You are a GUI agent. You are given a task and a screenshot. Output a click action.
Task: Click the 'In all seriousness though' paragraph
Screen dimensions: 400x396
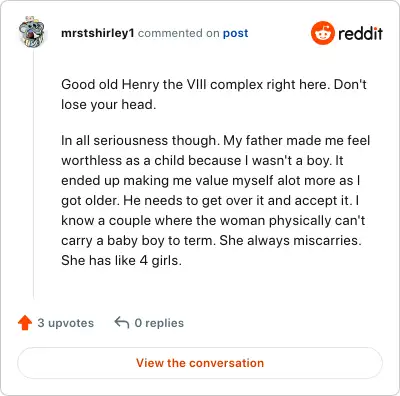pyautogui.click(x=216, y=200)
